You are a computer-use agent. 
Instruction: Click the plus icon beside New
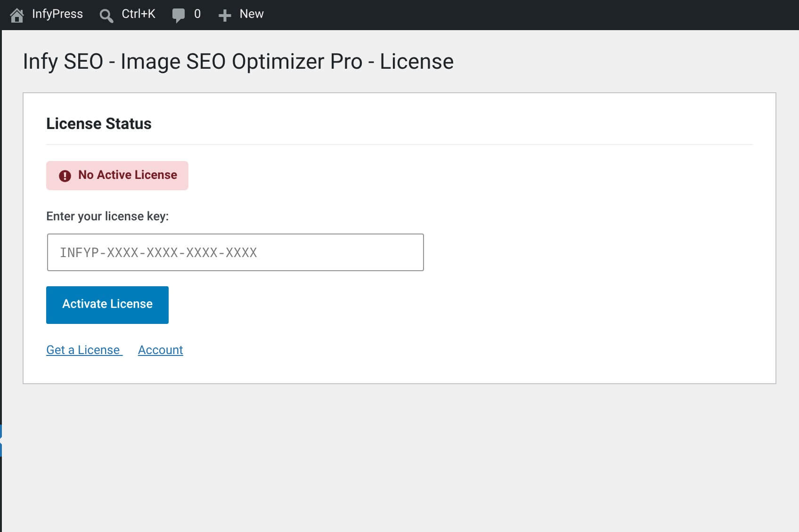coord(225,16)
